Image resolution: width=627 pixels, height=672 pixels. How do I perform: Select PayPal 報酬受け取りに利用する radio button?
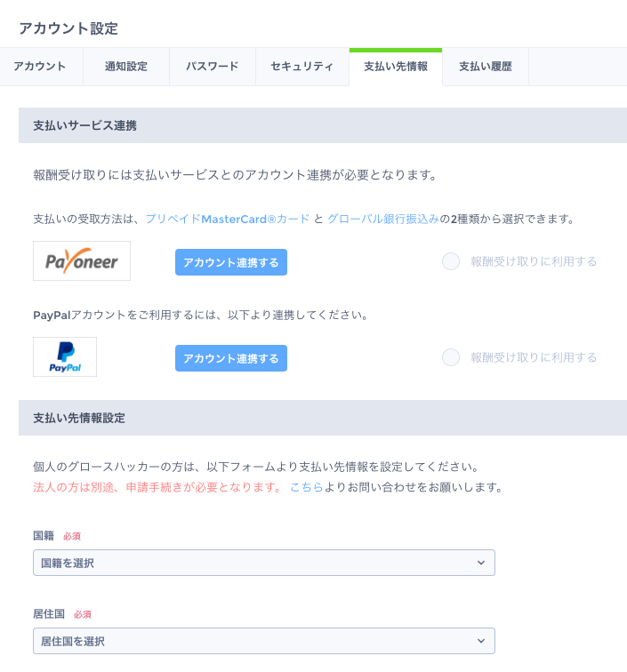(451, 357)
